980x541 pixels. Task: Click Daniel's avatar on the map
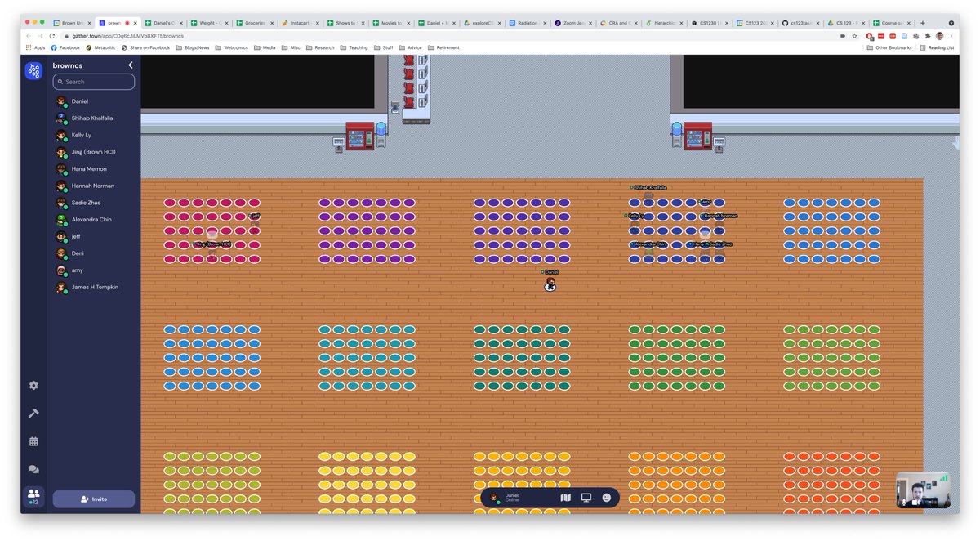(550, 284)
